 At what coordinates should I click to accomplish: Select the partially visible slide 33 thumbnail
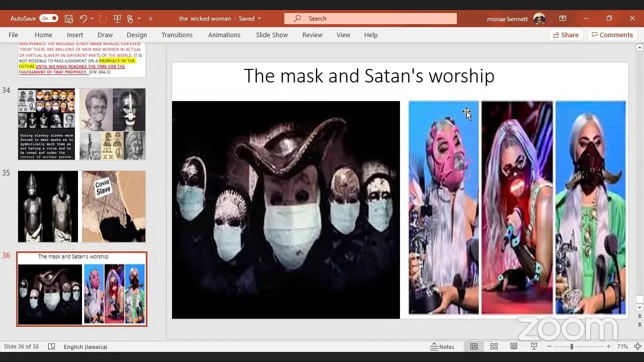pos(82,60)
